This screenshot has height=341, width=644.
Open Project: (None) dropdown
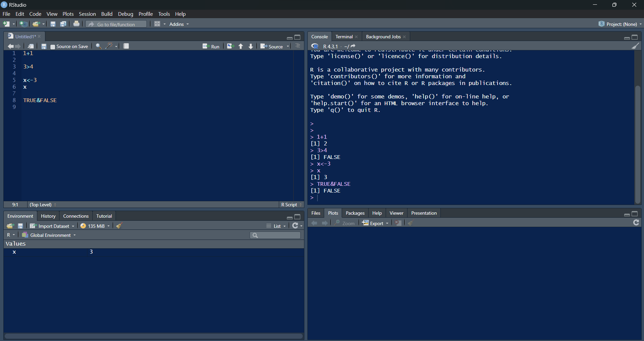[x=620, y=24]
